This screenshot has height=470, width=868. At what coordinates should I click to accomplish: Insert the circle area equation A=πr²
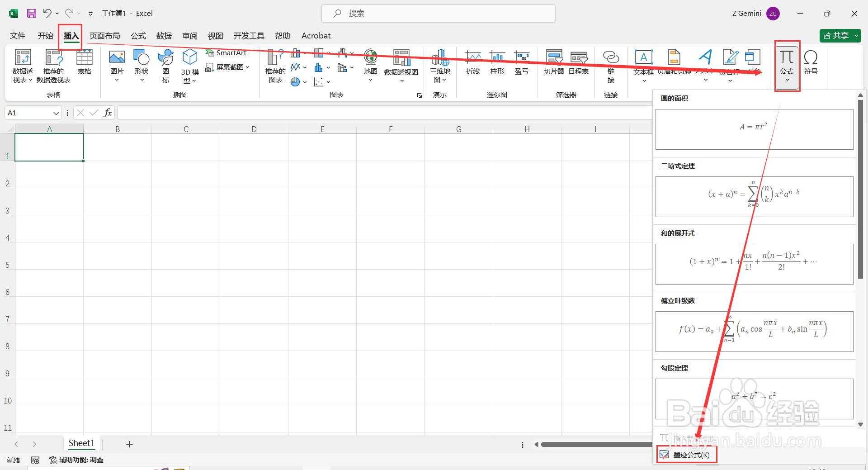pos(754,129)
